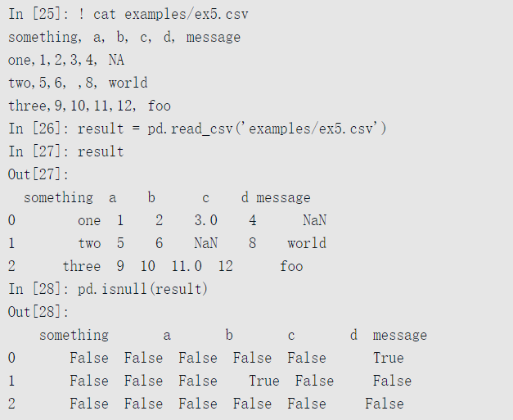The image size is (513, 420).
Task: Click the something header in Out[28] table
Action: pos(74,335)
